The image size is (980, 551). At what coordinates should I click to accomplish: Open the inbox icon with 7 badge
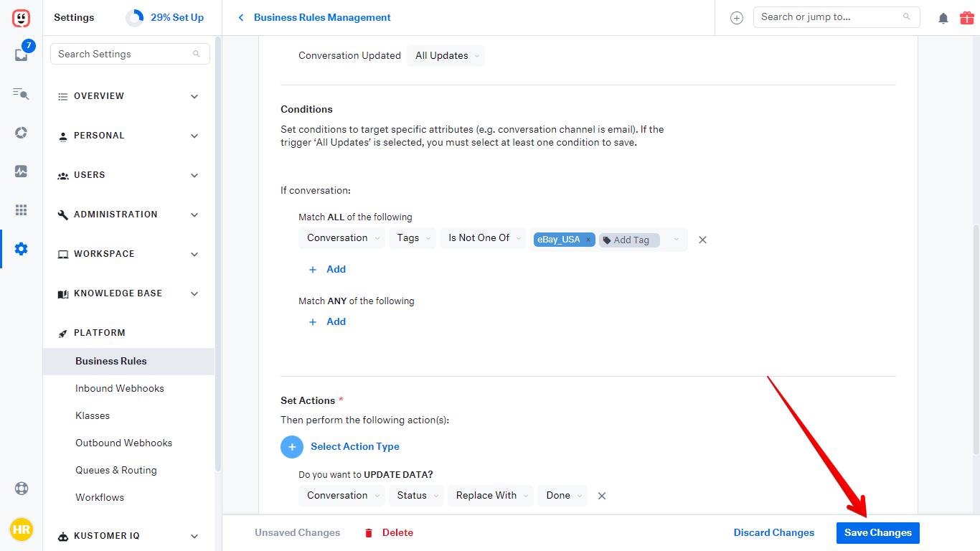point(21,55)
